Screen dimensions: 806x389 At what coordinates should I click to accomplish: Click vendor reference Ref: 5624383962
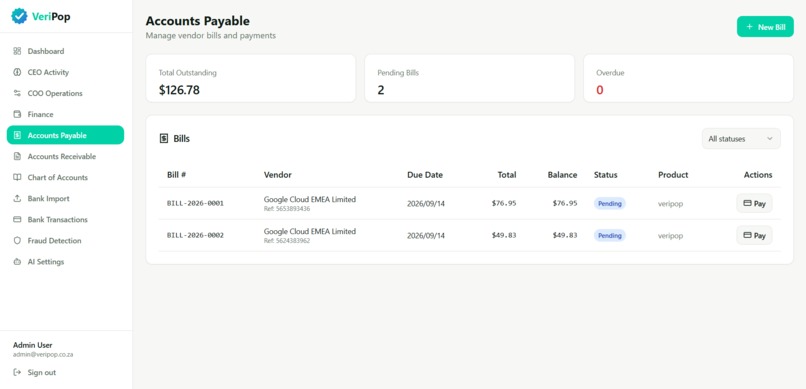coord(287,241)
